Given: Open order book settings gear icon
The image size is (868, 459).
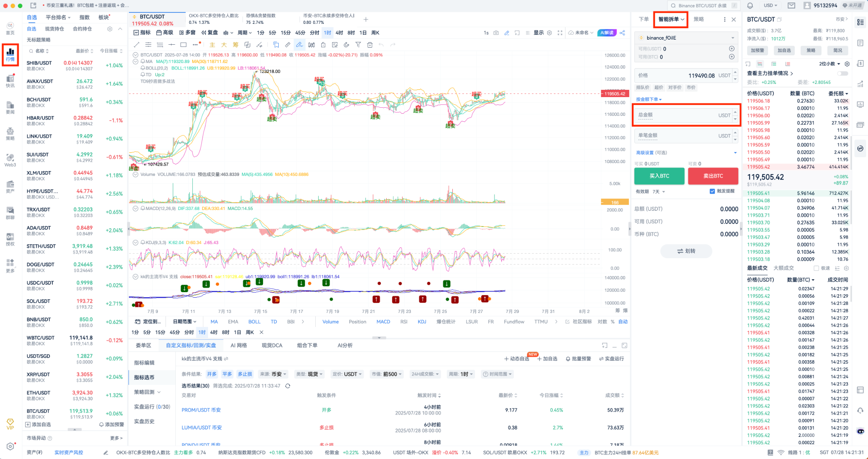Looking at the screenshot, I should pyautogui.click(x=847, y=64).
